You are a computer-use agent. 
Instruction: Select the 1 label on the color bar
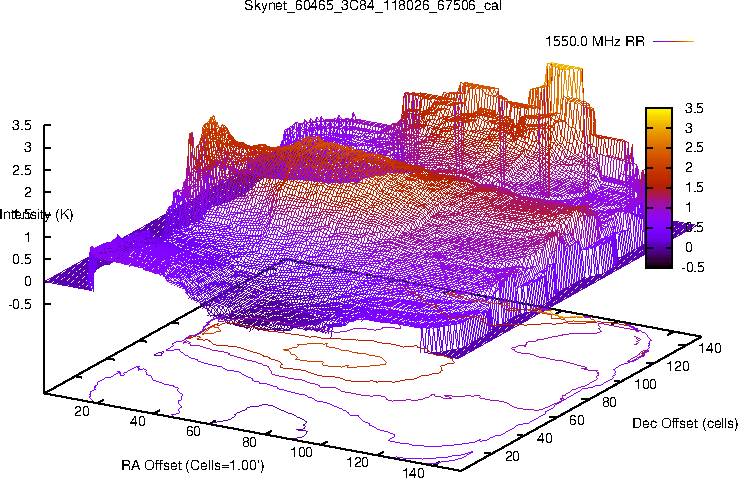pyautogui.click(x=689, y=207)
